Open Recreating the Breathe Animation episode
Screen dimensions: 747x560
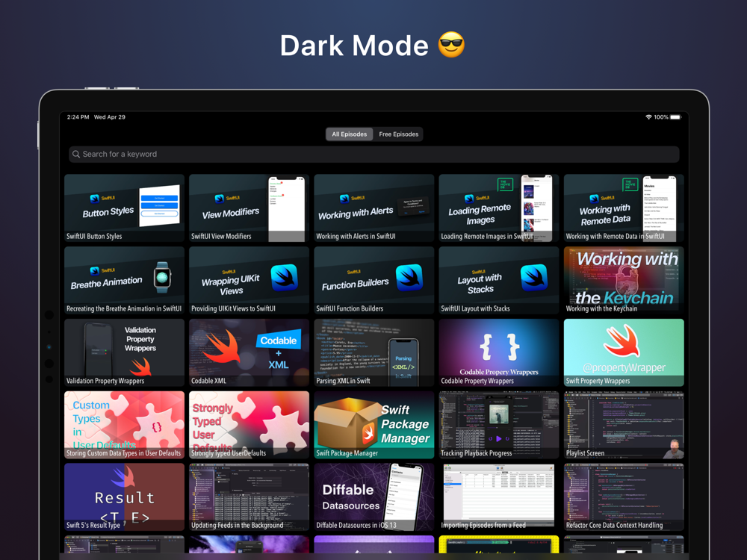(124, 280)
